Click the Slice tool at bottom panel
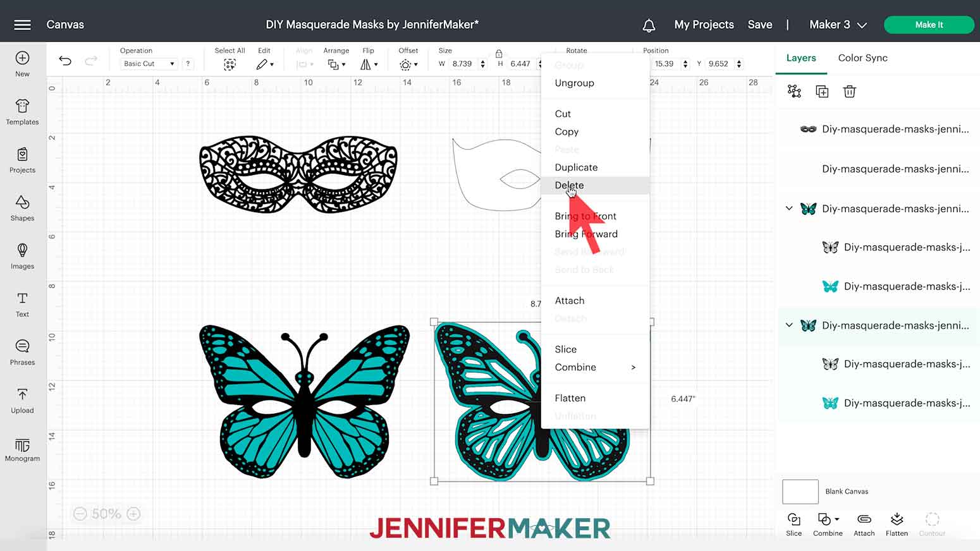 794,524
